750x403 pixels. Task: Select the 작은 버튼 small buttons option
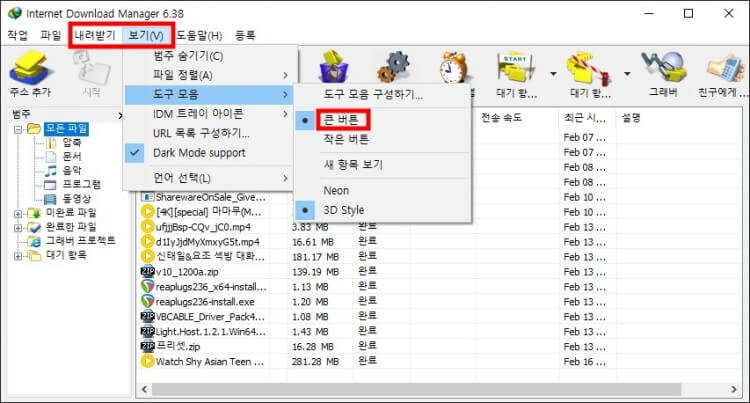pos(346,139)
